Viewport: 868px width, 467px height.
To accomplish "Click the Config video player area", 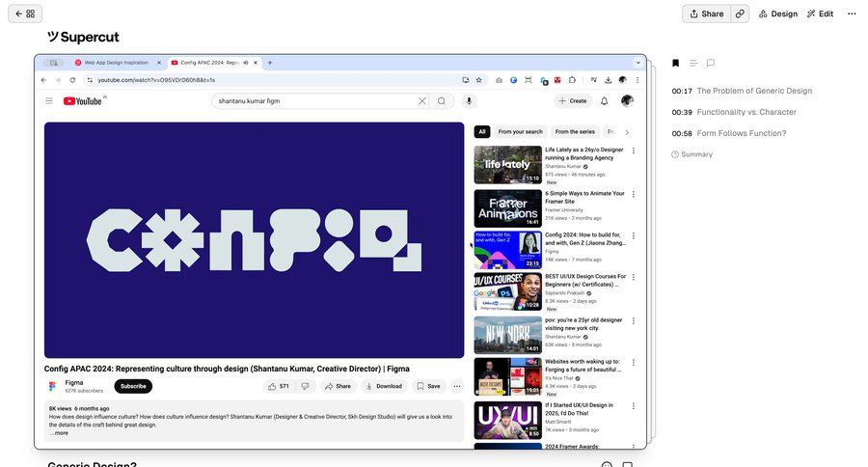I will tap(254, 240).
